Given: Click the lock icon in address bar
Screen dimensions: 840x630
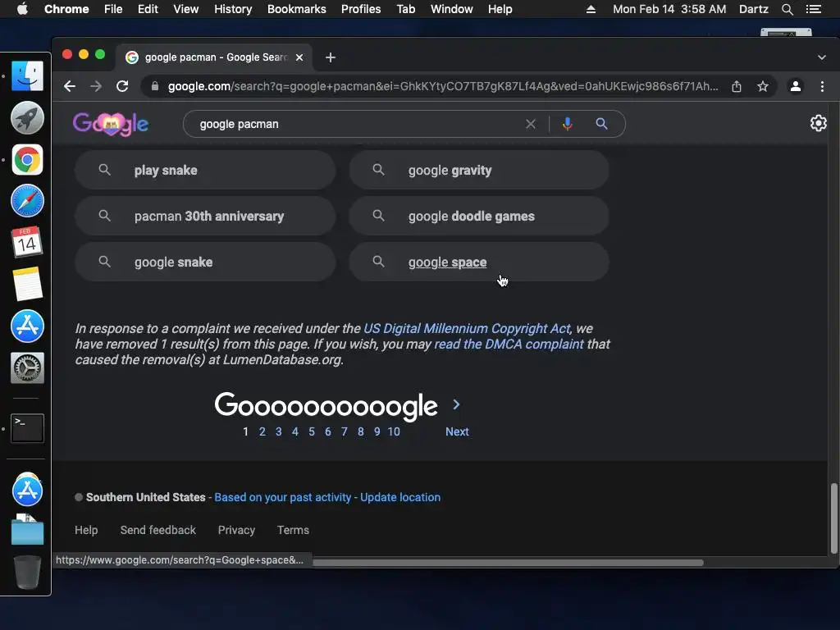Looking at the screenshot, I should pos(155,86).
